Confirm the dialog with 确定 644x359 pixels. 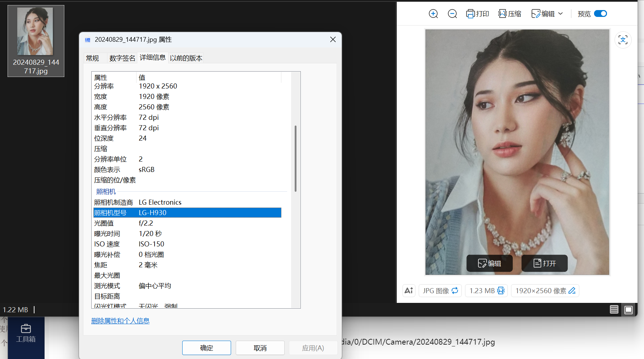[x=207, y=348]
